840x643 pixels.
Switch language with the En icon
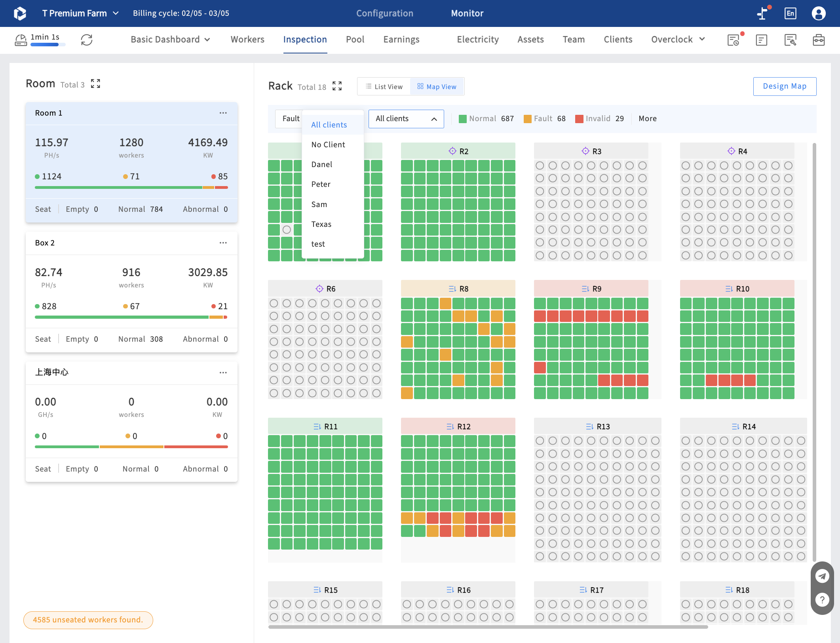tap(790, 13)
